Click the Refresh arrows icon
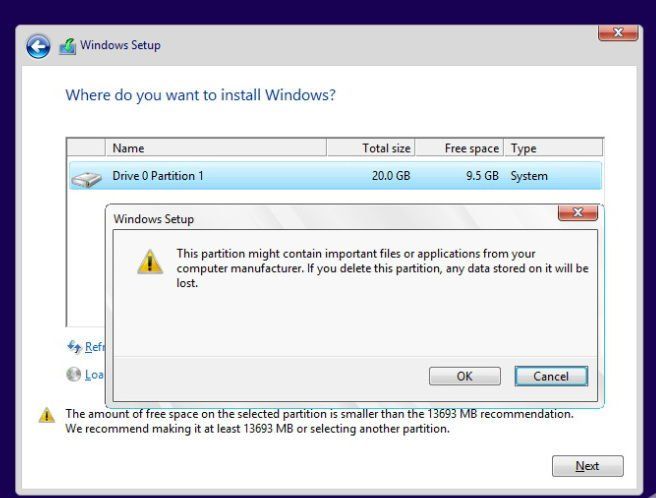This screenshot has height=498, width=656. click(x=74, y=347)
